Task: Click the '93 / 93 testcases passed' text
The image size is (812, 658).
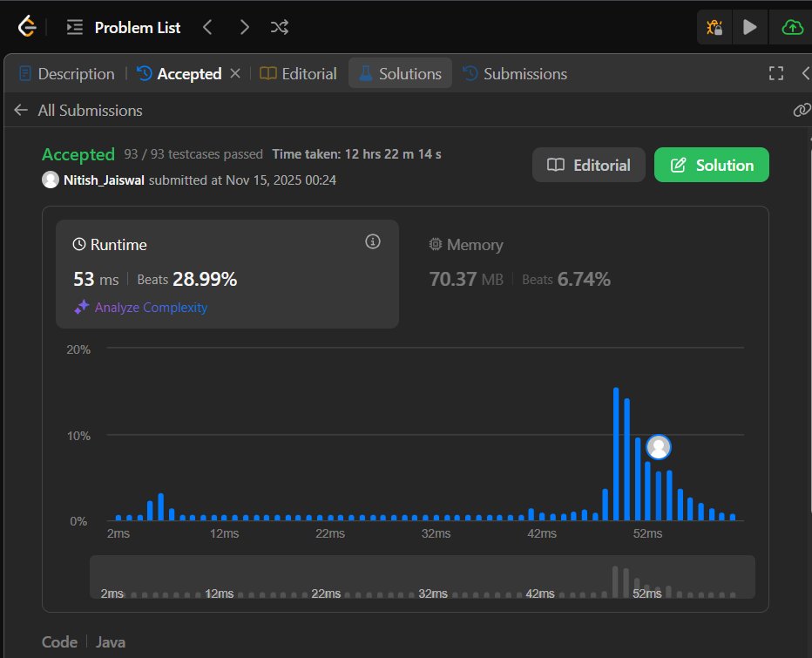Action: 193,154
